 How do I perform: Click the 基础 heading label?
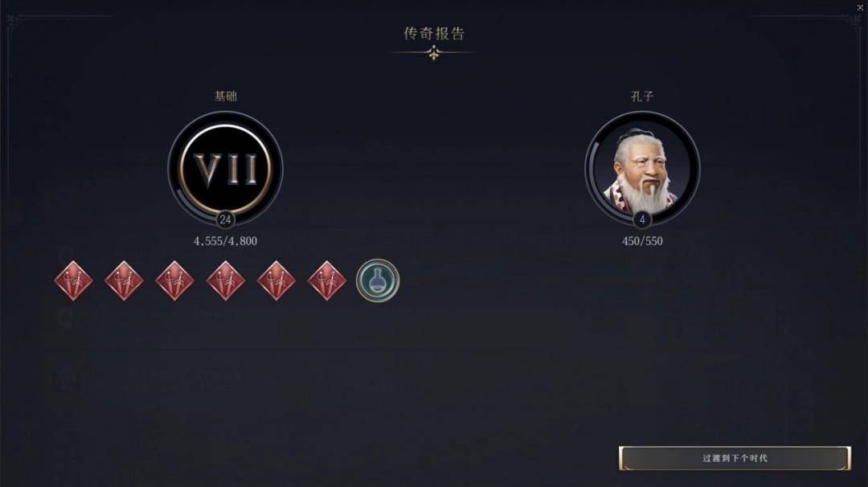click(x=225, y=96)
